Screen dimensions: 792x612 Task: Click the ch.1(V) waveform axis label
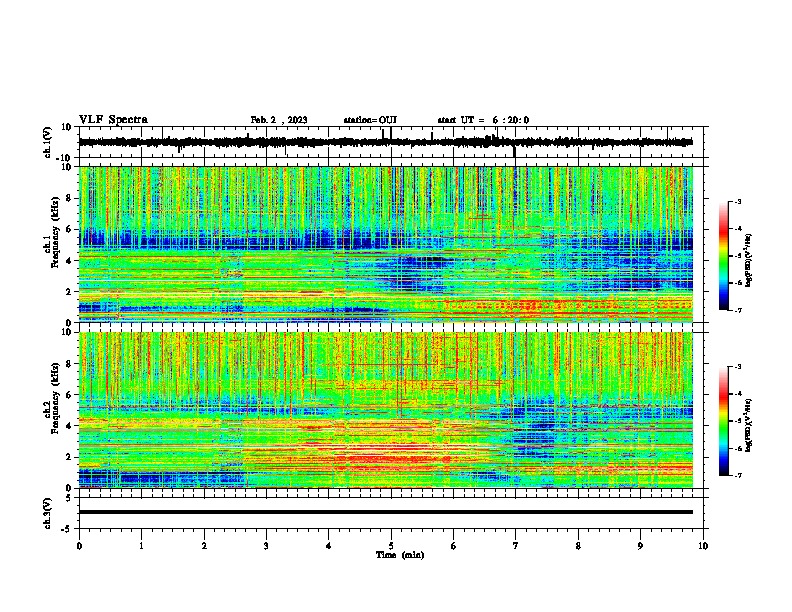pos(48,142)
